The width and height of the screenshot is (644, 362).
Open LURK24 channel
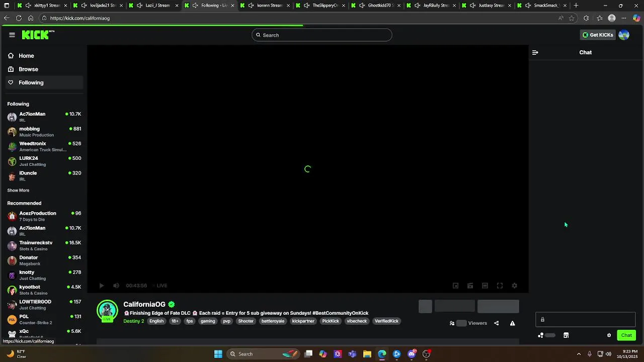[x=44, y=161]
